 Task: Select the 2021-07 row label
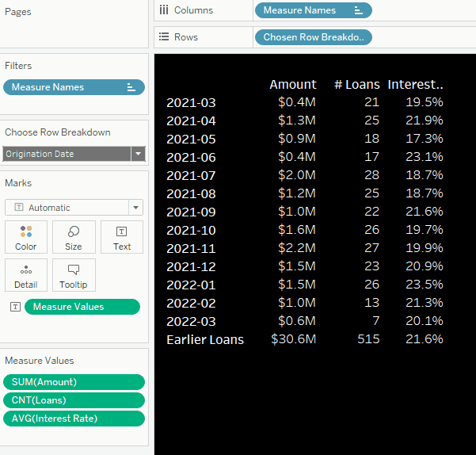(191, 175)
